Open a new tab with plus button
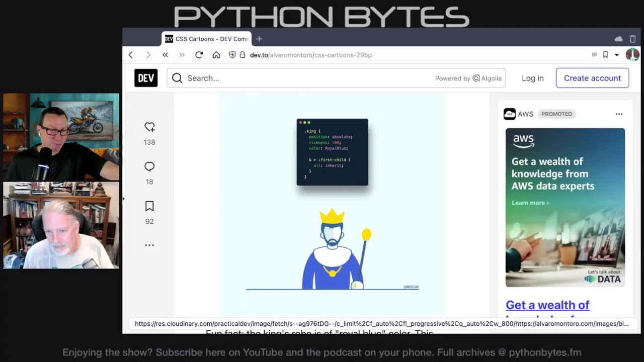 259,39
